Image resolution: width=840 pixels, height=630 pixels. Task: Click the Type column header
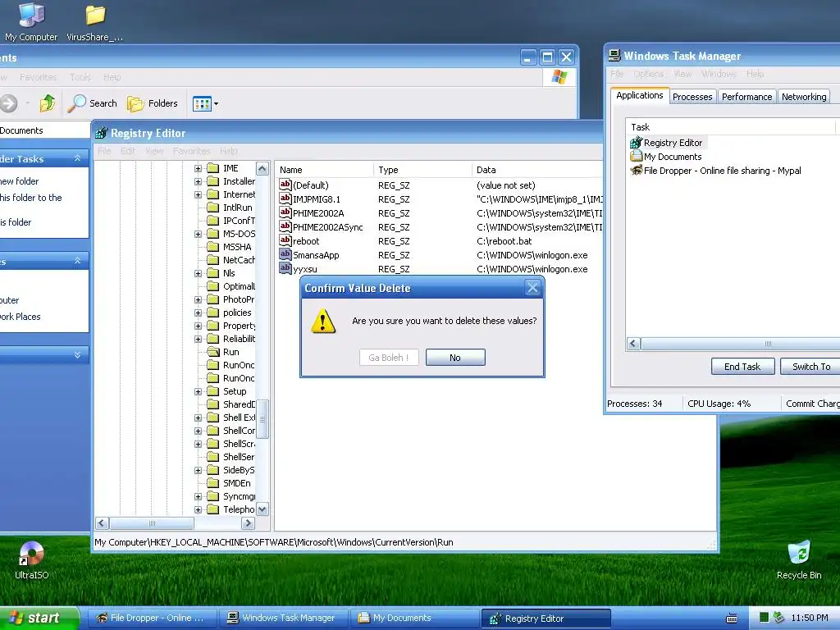422,170
